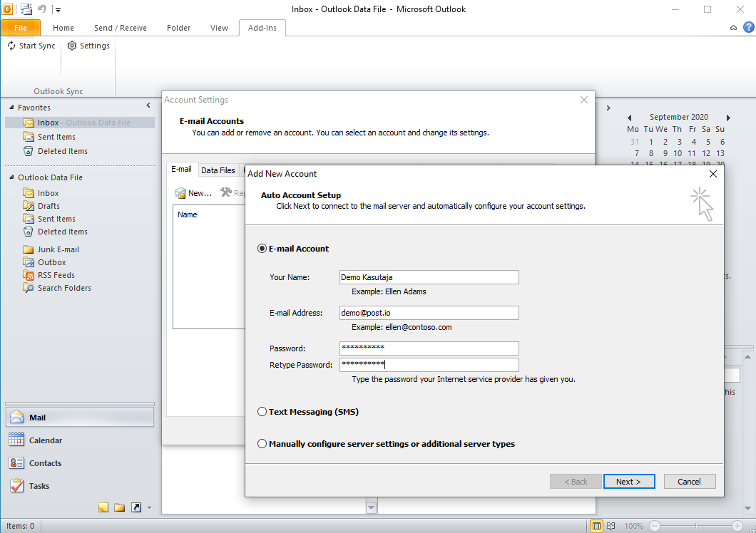Open Deleted Items in Favorites
The width and height of the screenshot is (756, 533).
pyautogui.click(x=63, y=151)
